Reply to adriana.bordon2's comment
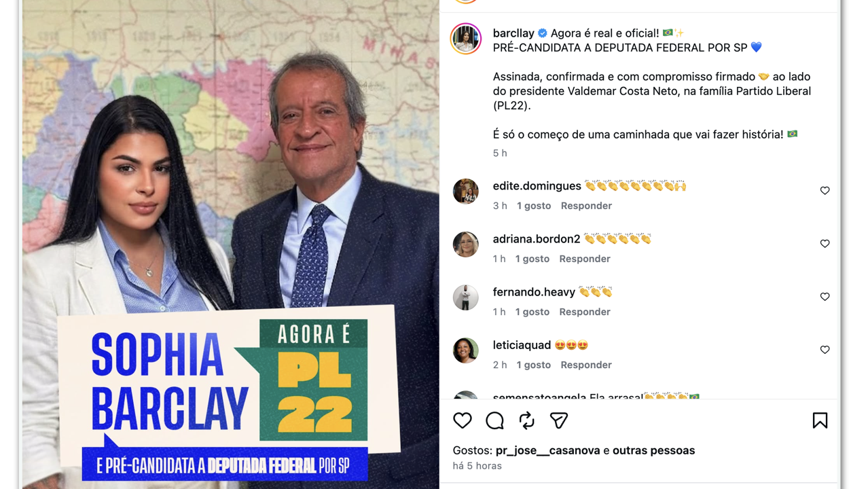Screen dimensions: 868x489 [x=585, y=259]
